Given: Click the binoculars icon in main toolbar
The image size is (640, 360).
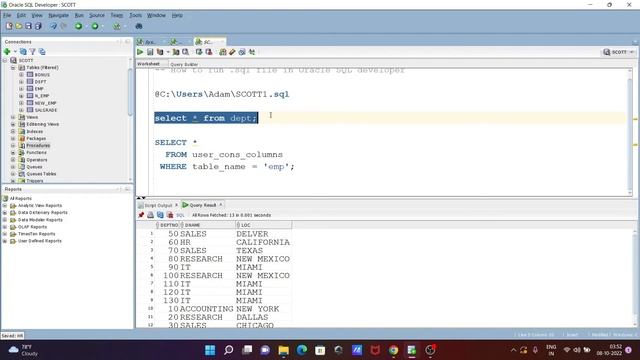Looking at the screenshot, I should [139, 26].
